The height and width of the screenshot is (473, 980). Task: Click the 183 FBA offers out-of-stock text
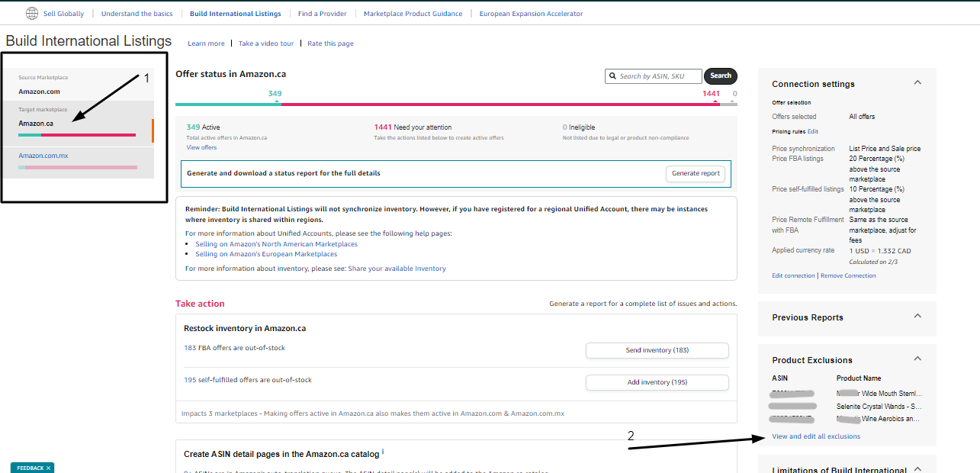234,348
